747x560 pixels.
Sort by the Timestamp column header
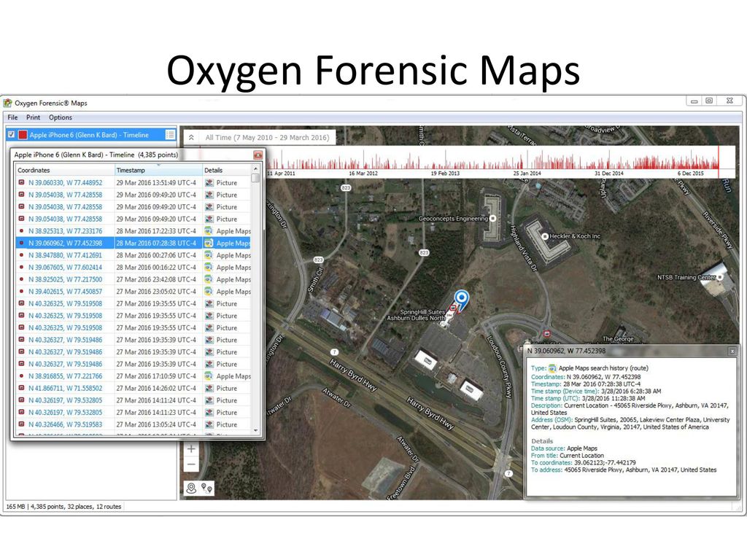(158, 170)
